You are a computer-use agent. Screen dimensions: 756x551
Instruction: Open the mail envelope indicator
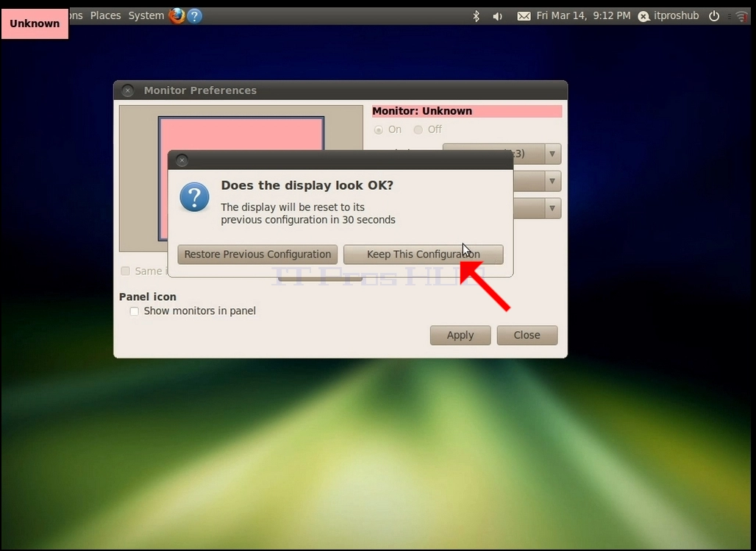tap(524, 16)
